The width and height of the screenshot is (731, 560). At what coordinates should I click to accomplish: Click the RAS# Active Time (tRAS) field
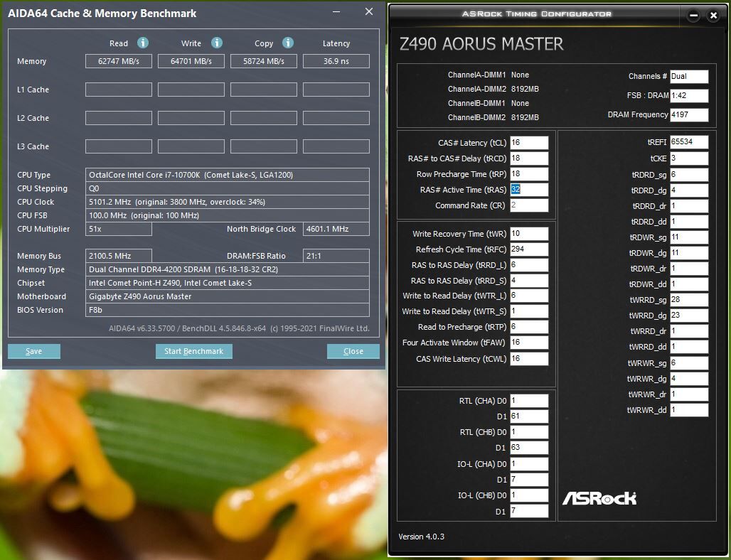click(x=529, y=190)
